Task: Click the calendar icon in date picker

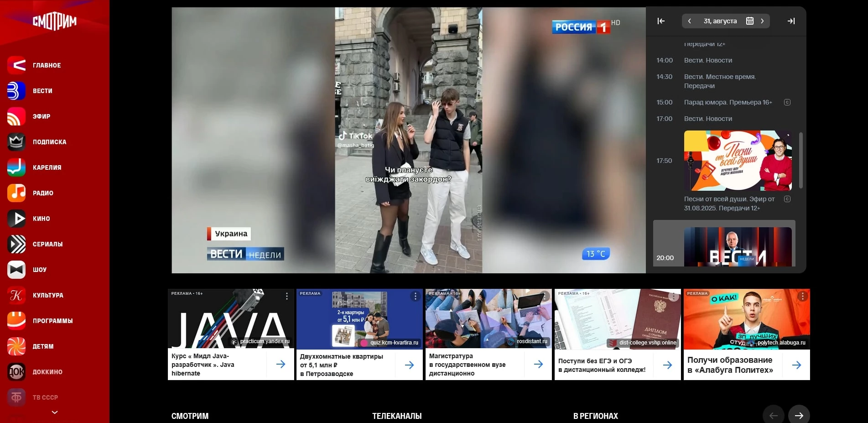Action: click(749, 21)
